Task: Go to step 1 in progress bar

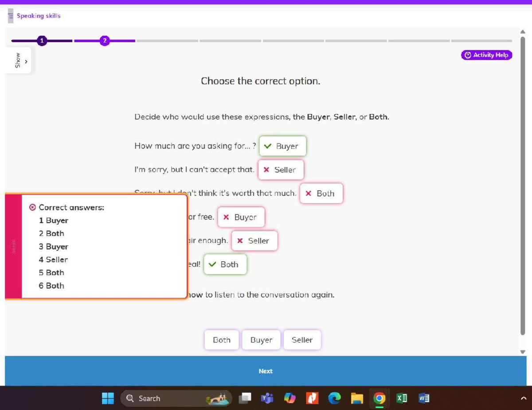Action: pos(42,41)
